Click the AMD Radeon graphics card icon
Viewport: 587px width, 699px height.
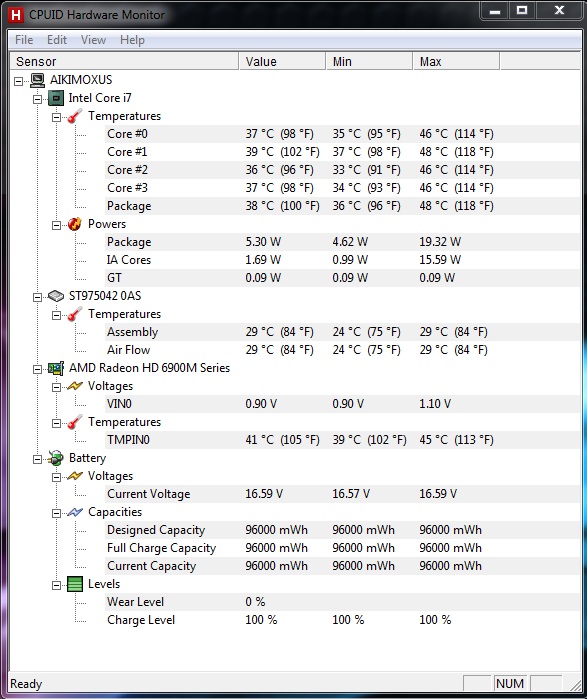[x=56, y=368]
